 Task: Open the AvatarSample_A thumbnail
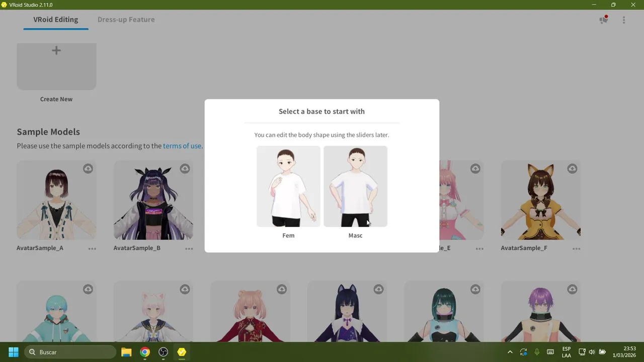[56, 200]
